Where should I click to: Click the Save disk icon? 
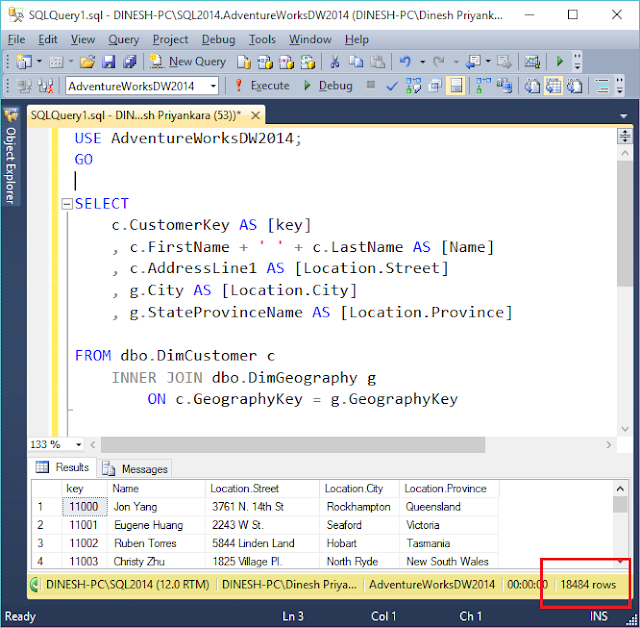coord(108,62)
